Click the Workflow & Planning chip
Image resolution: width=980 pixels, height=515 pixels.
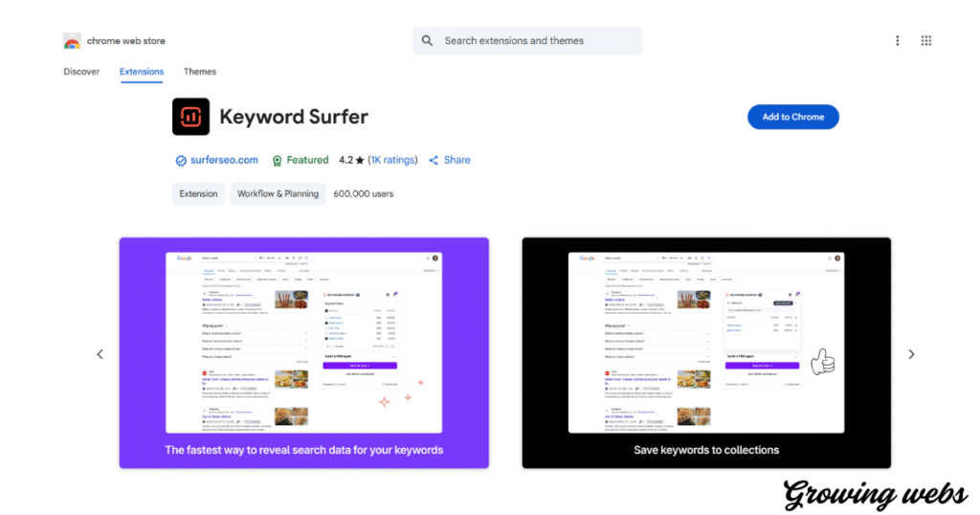click(x=278, y=193)
